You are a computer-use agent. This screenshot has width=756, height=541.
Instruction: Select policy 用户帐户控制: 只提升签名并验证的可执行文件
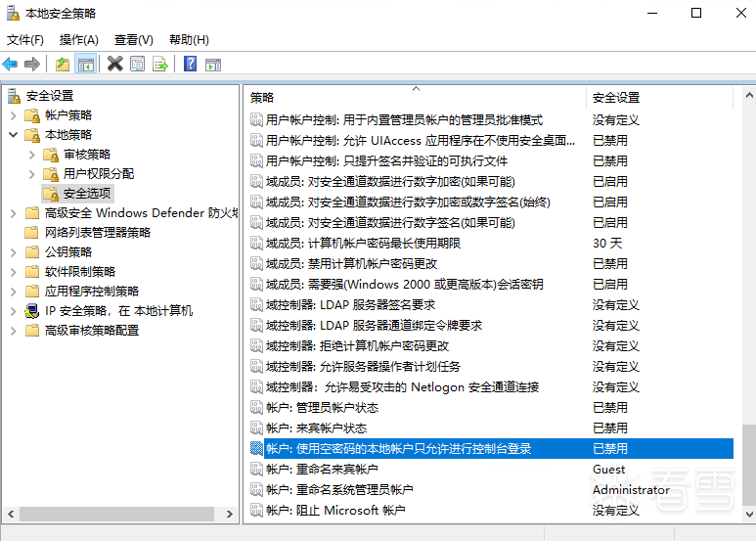coord(386,161)
